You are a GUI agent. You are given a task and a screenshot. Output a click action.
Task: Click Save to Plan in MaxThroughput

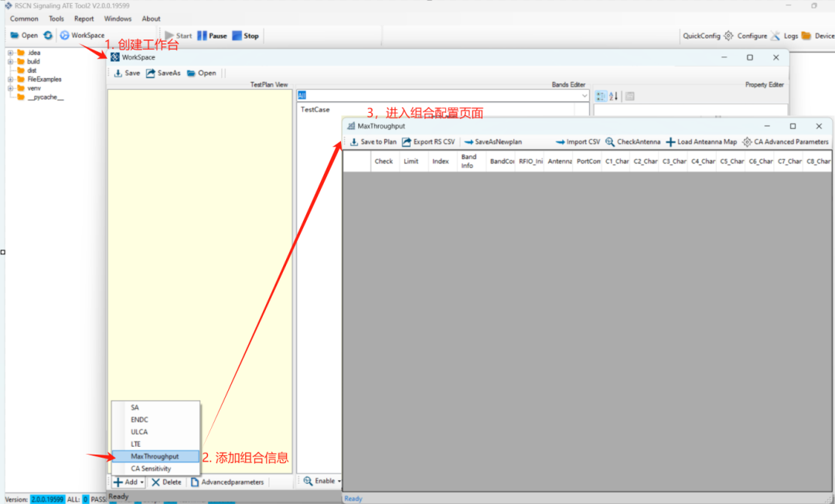373,141
